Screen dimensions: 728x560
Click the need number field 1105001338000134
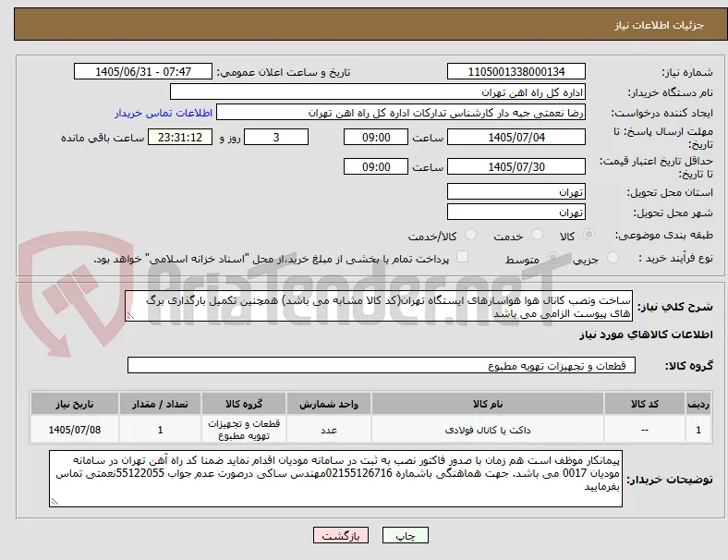(516, 71)
